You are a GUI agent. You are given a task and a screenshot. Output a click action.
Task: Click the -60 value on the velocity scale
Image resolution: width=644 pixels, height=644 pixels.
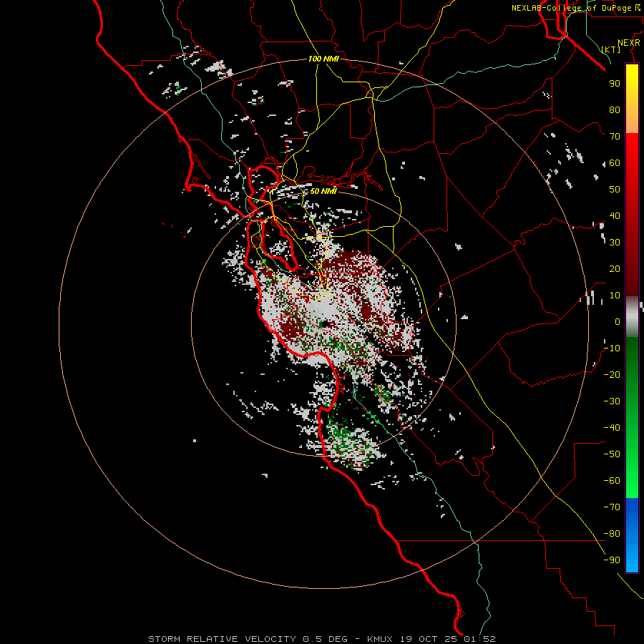click(x=612, y=481)
